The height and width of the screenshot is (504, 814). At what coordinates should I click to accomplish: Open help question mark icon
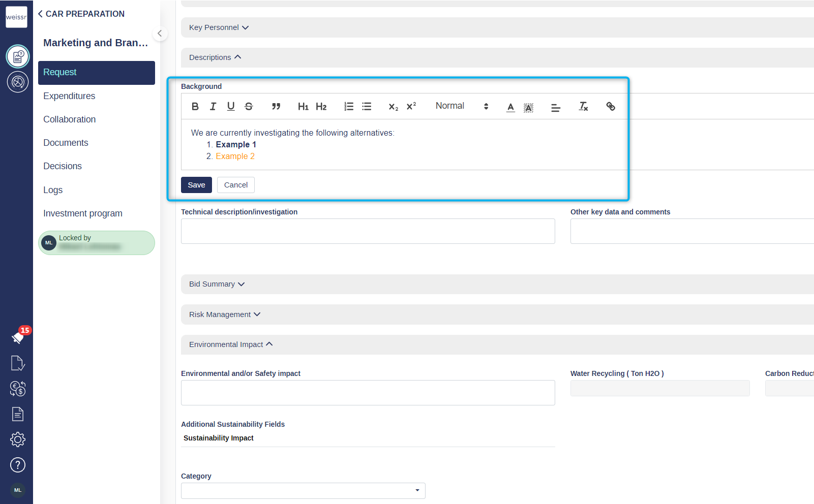pos(18,465)
